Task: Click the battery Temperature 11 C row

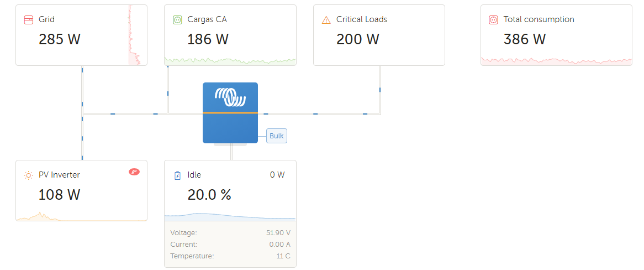Action: point(230,256)
